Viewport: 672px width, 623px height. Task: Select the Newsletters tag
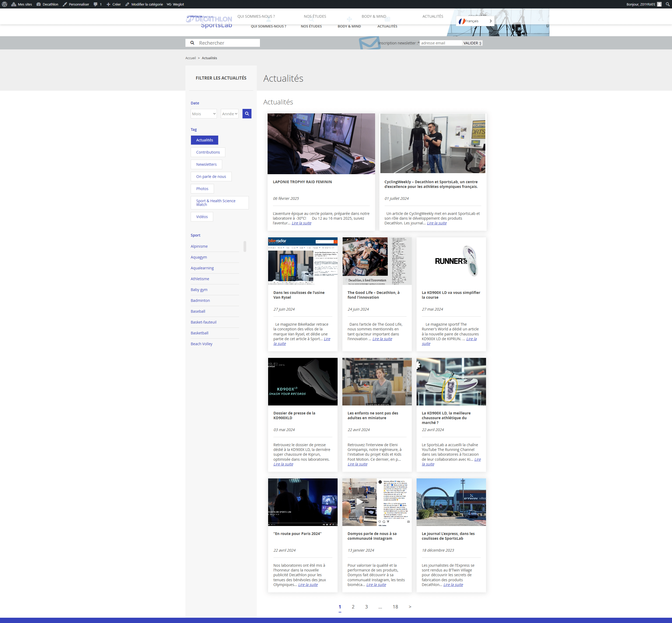coord(206,164)
